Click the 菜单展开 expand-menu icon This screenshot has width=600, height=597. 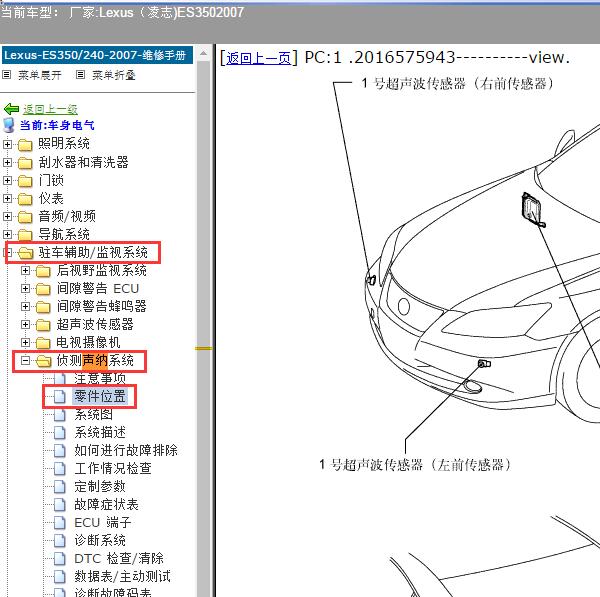click(6, 74)
